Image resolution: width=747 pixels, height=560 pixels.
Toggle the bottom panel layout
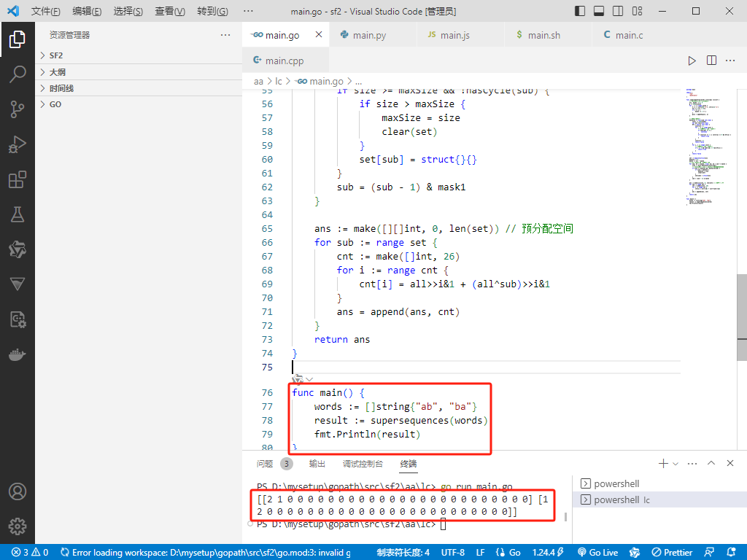[x=599, y=11]
